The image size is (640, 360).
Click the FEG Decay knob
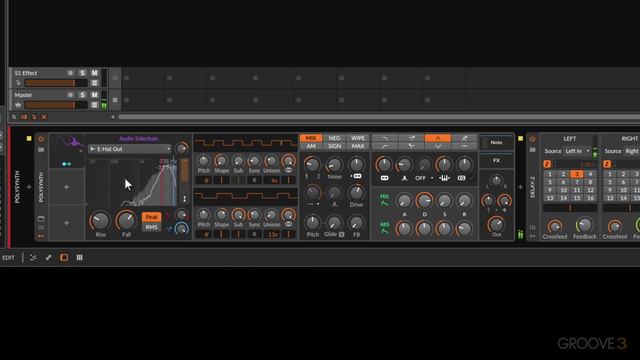click(424, 201)
